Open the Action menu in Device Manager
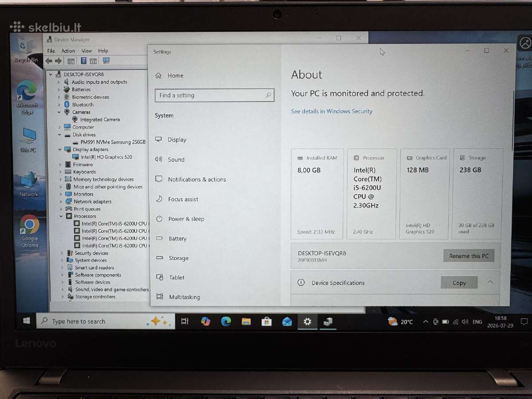This screenshot has width=532, height=399. coord(68,51)
